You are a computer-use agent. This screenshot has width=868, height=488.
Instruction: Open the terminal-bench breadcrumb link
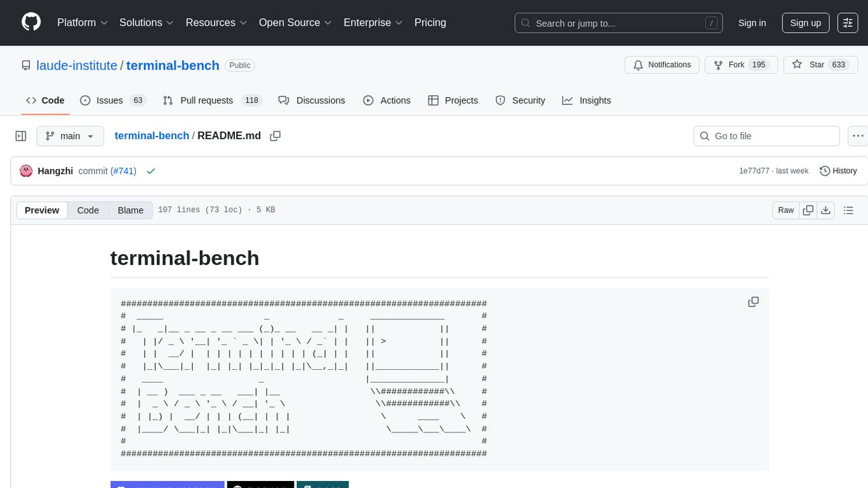pyautogui.click(x=152, y=136)
